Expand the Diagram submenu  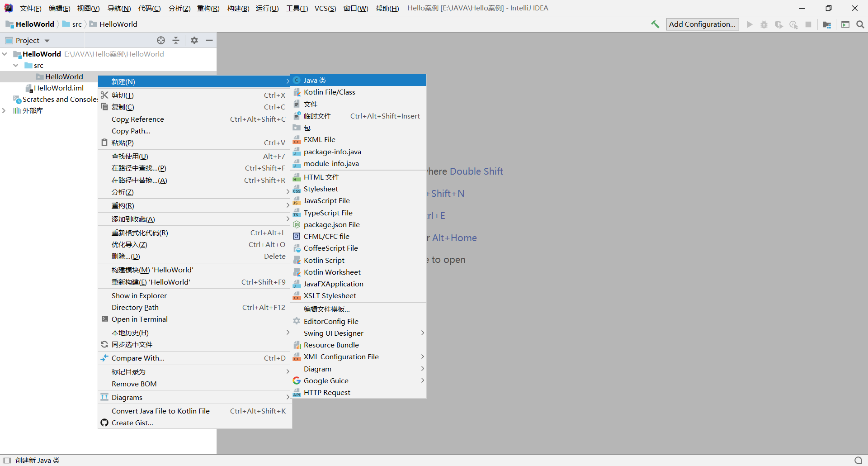coord(358,369)
